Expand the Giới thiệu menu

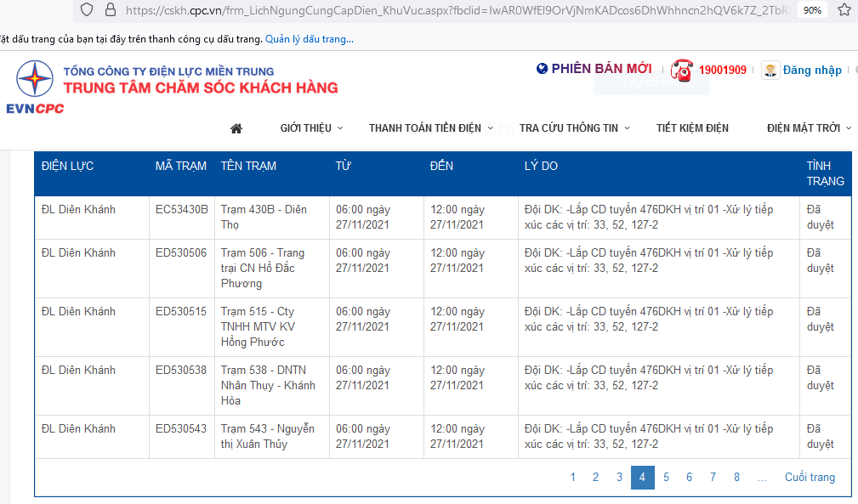[311, 128]
